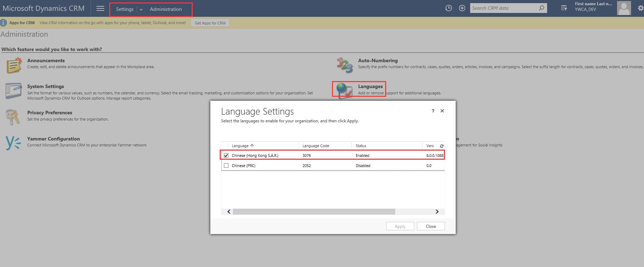Click the search magnifier icon

[542, 8]
